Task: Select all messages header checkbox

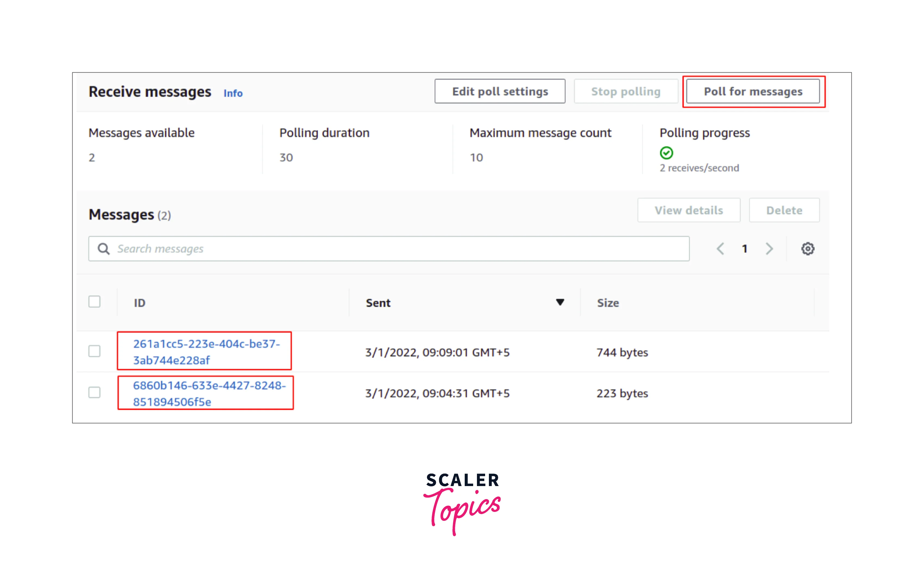Action: click(94, 302)
